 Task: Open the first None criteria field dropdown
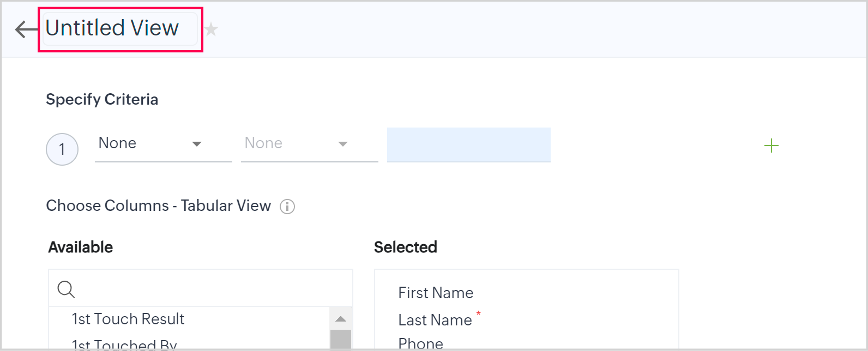(x=163, y=144)
